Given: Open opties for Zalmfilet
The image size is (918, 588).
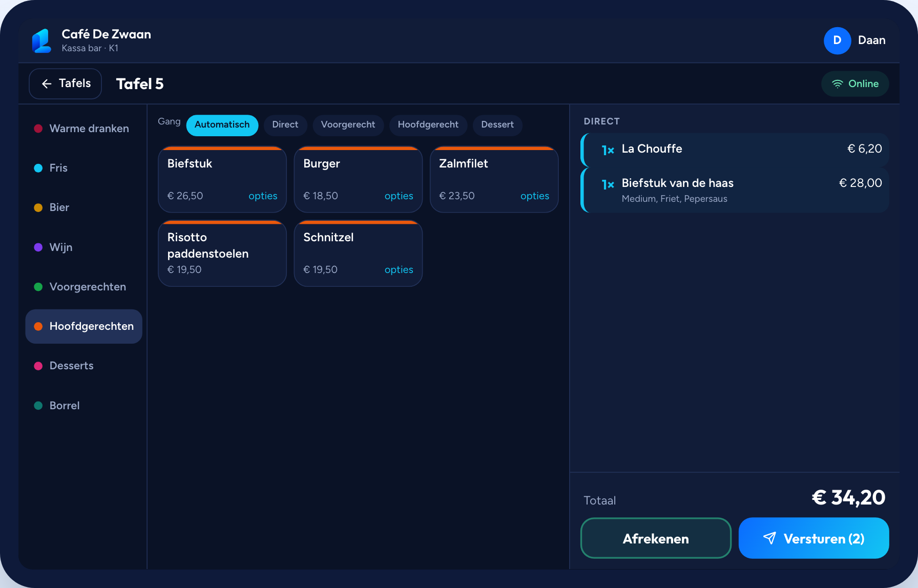Looking at the screenshot, I should point(535,196).
